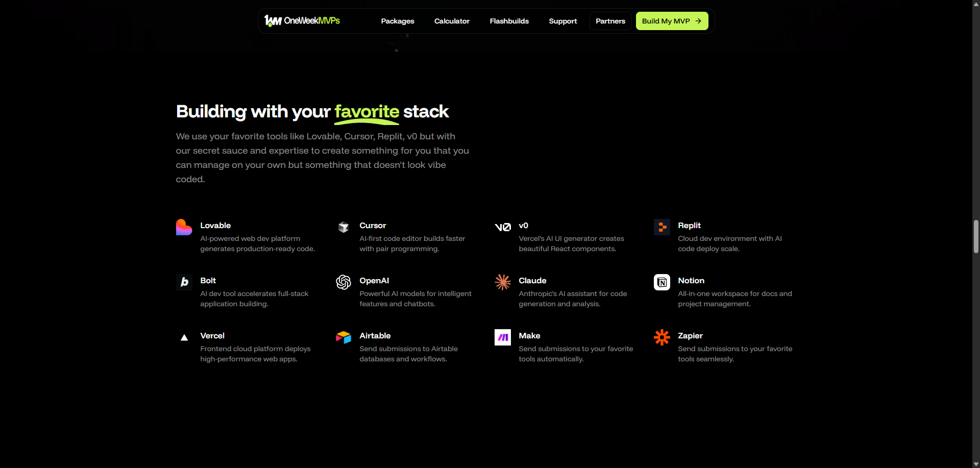Click the Make logo icon

tap(503, 337)
